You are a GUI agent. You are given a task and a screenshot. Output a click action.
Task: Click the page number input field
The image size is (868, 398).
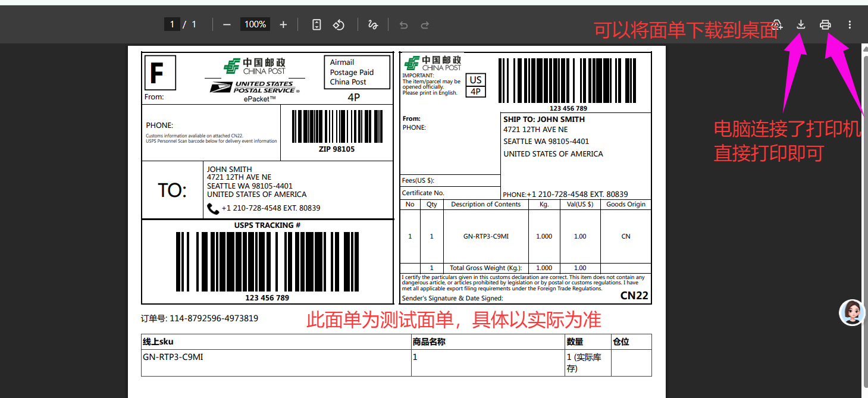coord(172,24)
